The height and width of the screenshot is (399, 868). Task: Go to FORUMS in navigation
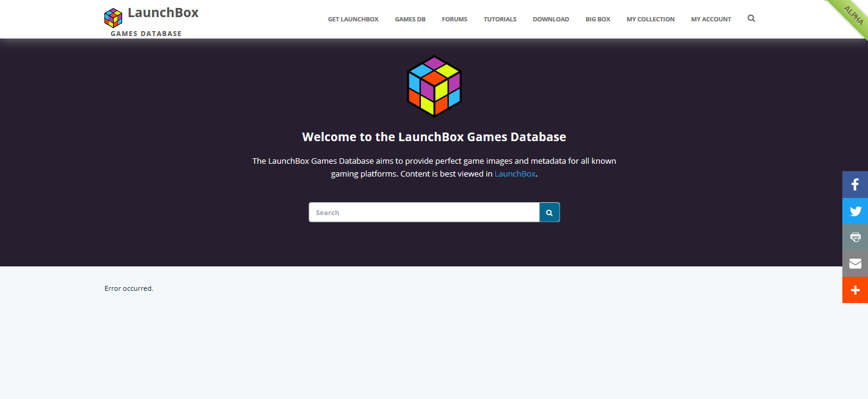(x=454, y=20)
